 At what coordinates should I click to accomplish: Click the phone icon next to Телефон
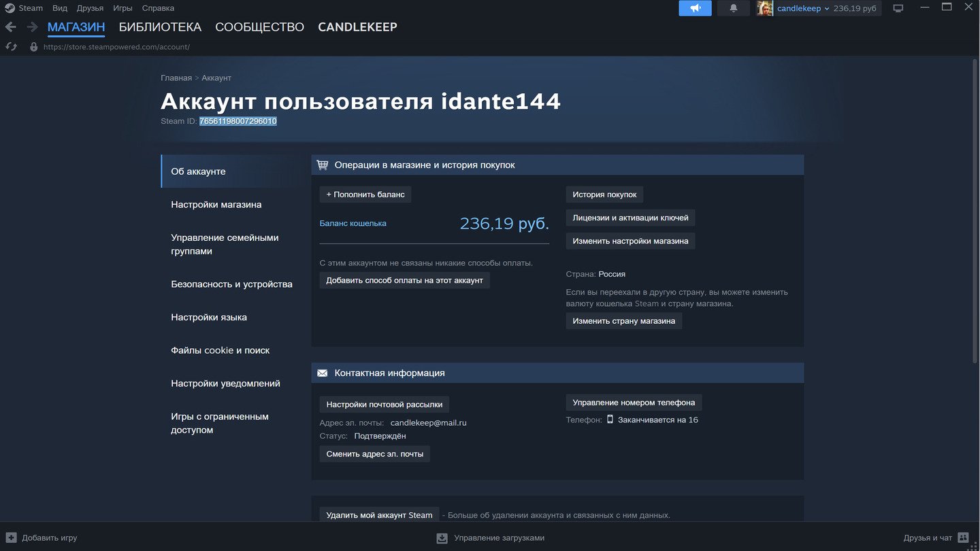[610, 419]
